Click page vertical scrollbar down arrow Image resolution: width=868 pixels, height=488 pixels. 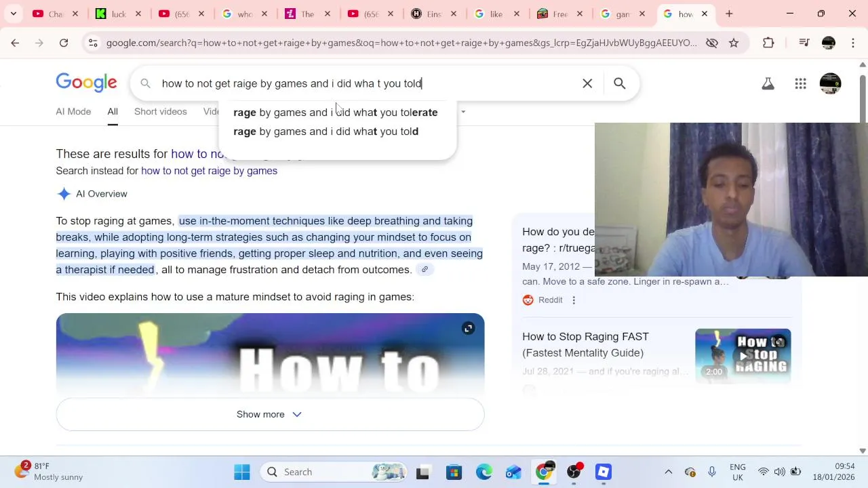tap(863, 451)
